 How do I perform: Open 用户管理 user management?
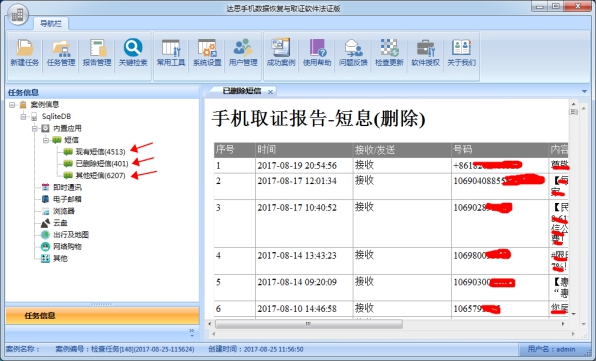[x=243, y=53]
